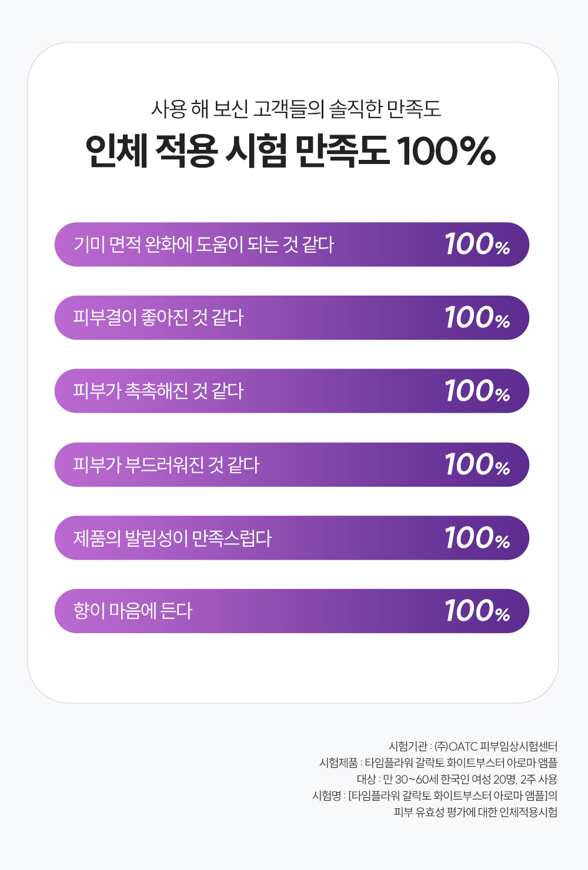Viewport: 588px width, 870px height.
Task: Click the 100% in the bold headline
Action: pyautogui.click(x=446, y=151)
